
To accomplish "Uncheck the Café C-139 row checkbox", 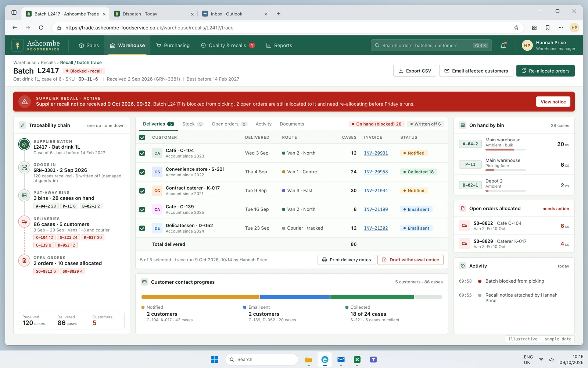I will pyautogui.click(x=142, y=209).
